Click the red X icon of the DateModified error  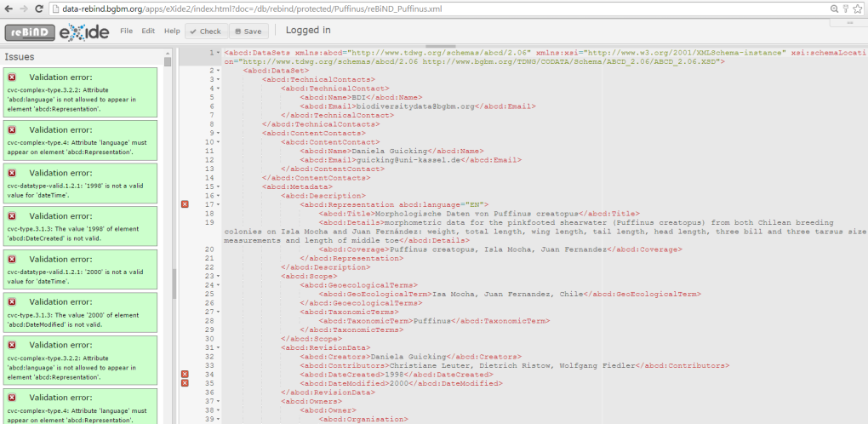12,302
